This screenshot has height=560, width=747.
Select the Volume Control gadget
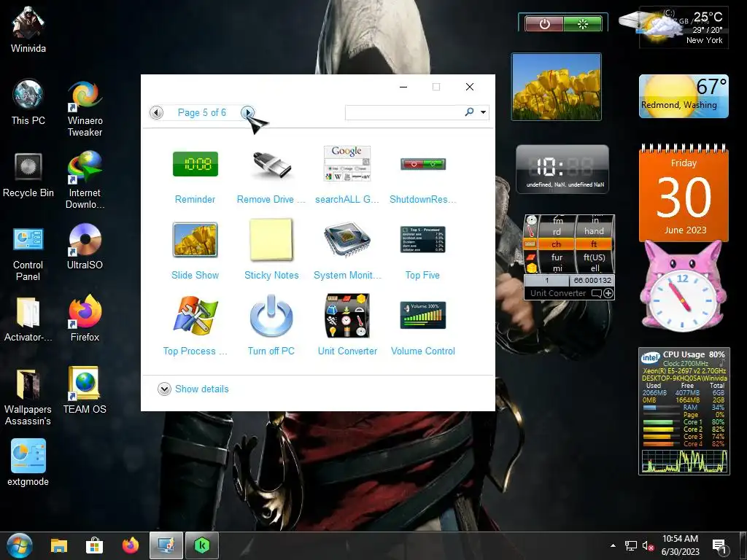point(423,315)
